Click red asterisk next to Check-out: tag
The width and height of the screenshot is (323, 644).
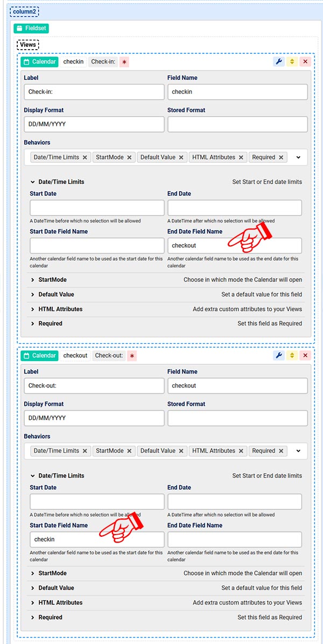(132, 356)
